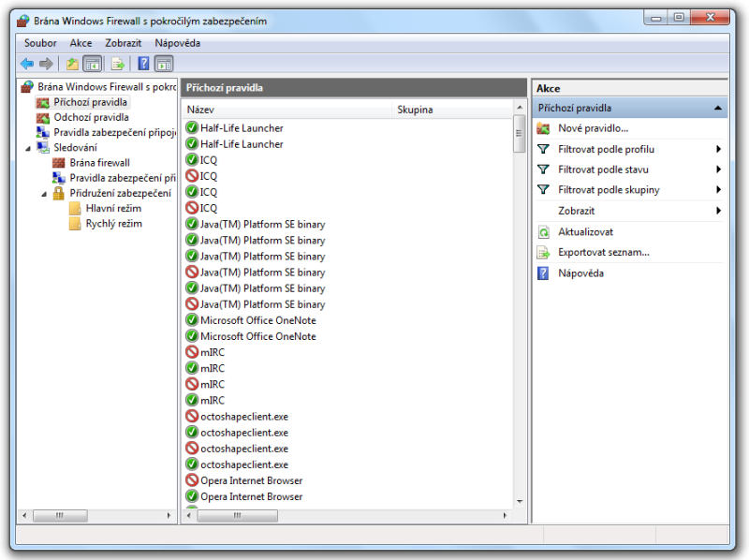Open the Filtrovat podle skupiny submenu arrow

718,190
